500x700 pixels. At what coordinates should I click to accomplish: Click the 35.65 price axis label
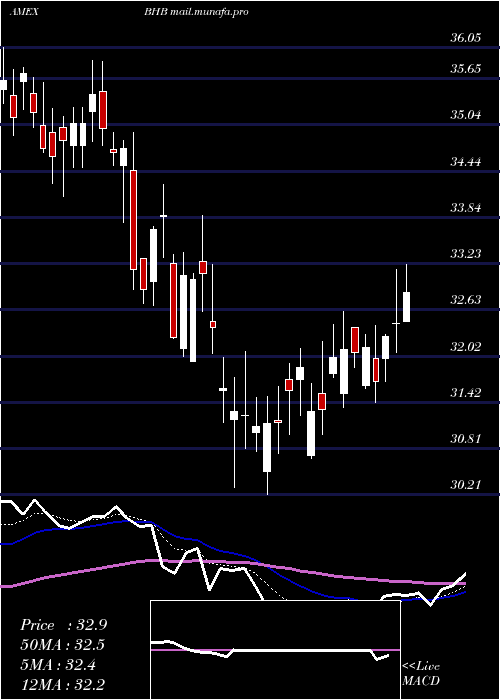466,69
